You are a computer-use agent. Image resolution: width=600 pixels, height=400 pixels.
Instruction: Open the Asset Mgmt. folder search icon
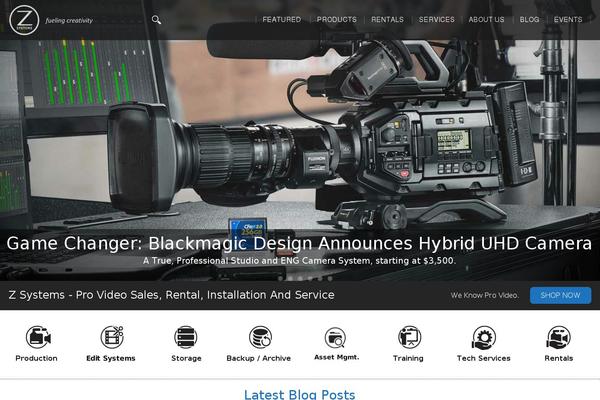point(335,338)
